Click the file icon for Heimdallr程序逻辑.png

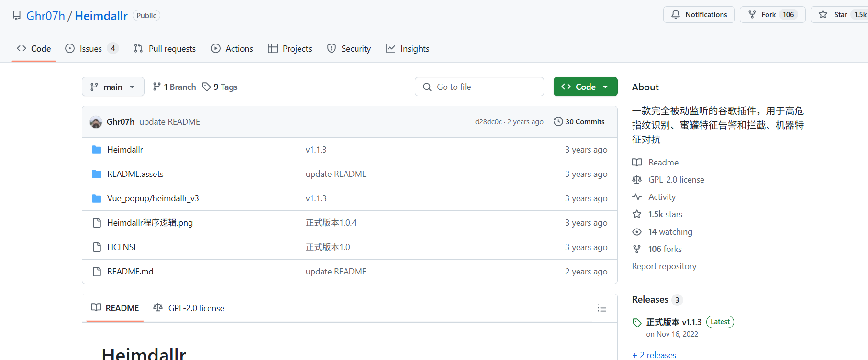[x=97, y=223]
